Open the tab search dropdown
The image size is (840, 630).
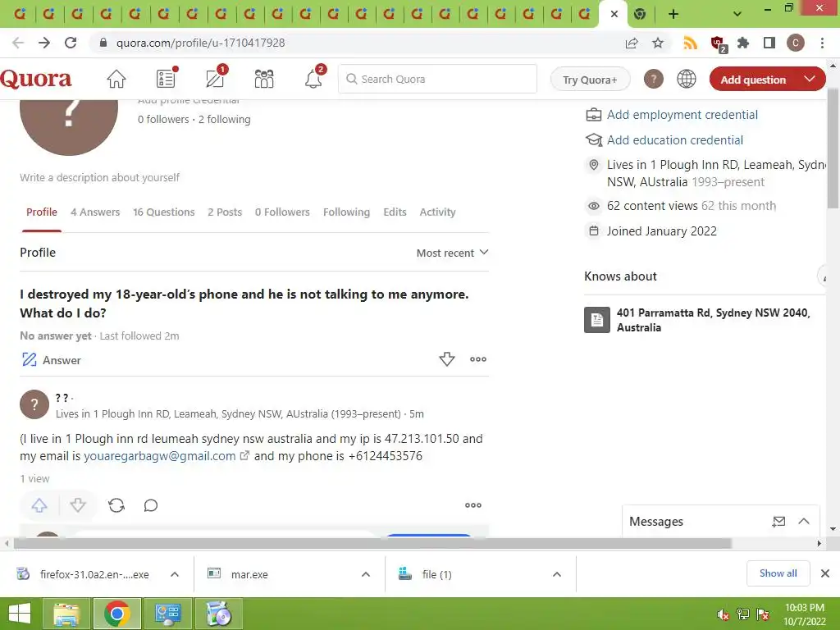(737, 14)
